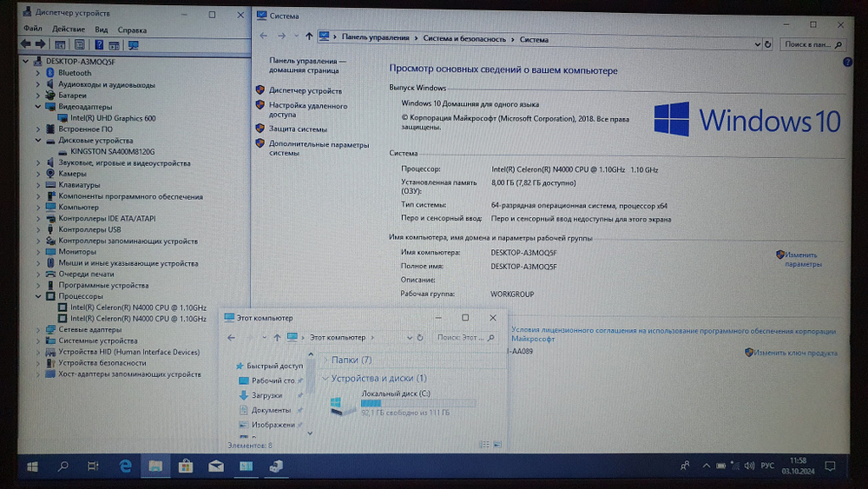Click the Локальный диск (C:) usage bar

tap(418, 403)
